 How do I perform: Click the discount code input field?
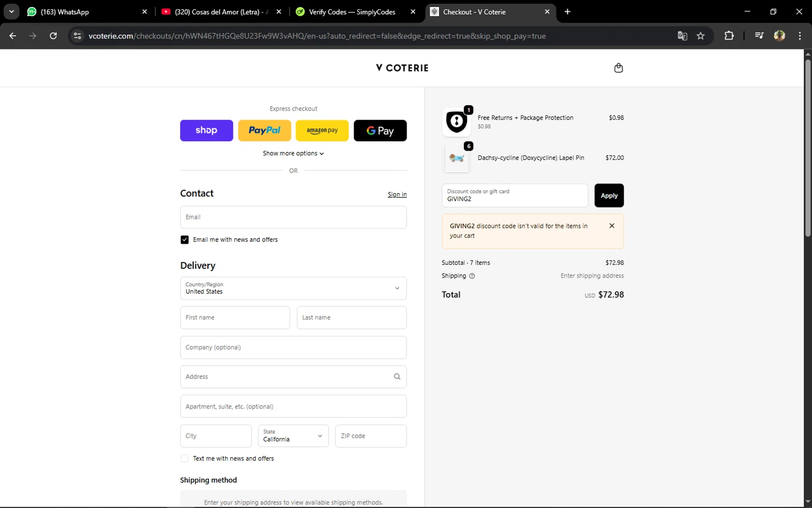515,196
